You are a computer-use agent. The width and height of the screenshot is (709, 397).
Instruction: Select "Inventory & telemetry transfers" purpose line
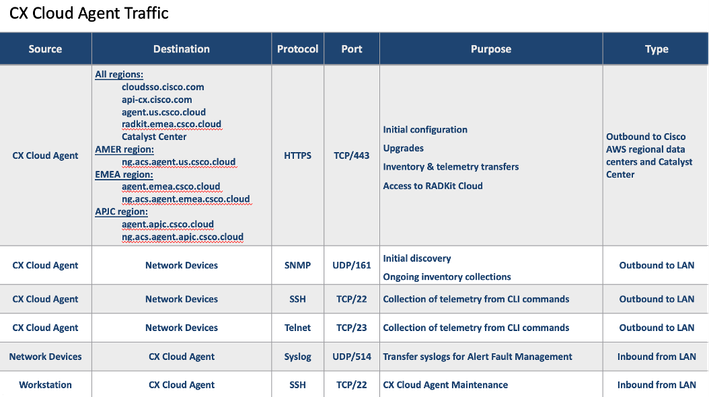pyautogui.click(x=451, y=167)
